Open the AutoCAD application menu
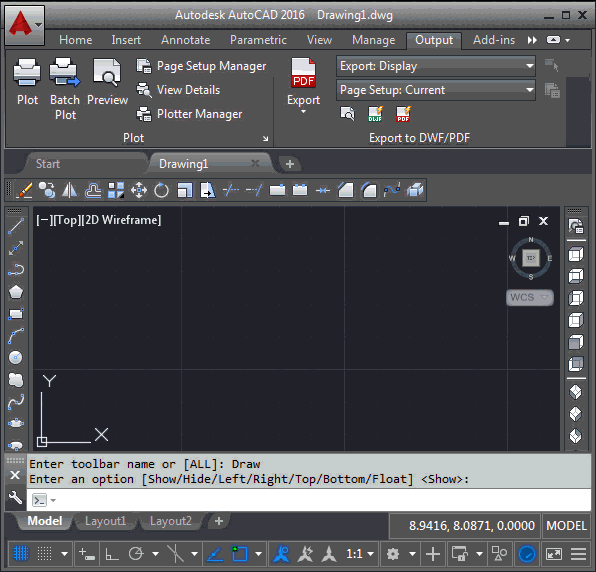Viewport: 596px width, 572px height. 25,25
